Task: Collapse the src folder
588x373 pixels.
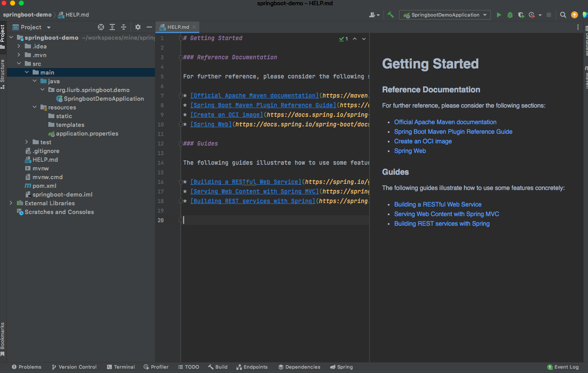Action: pos(19,64)
